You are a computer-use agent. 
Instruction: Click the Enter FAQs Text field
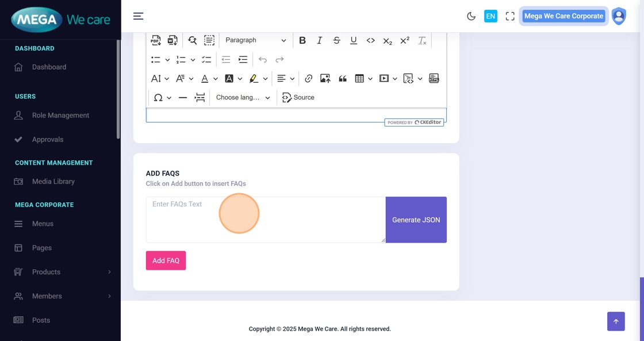(x=265, y=220)
